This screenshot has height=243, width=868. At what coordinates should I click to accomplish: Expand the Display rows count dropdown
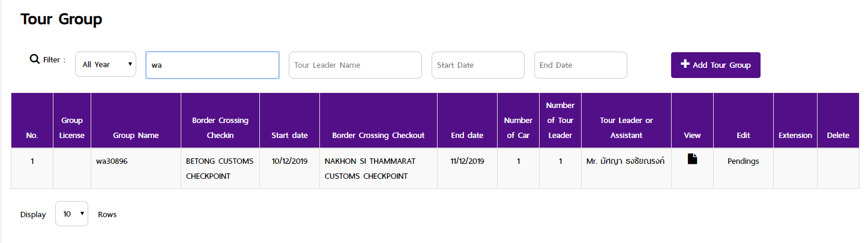pos(71,214)
